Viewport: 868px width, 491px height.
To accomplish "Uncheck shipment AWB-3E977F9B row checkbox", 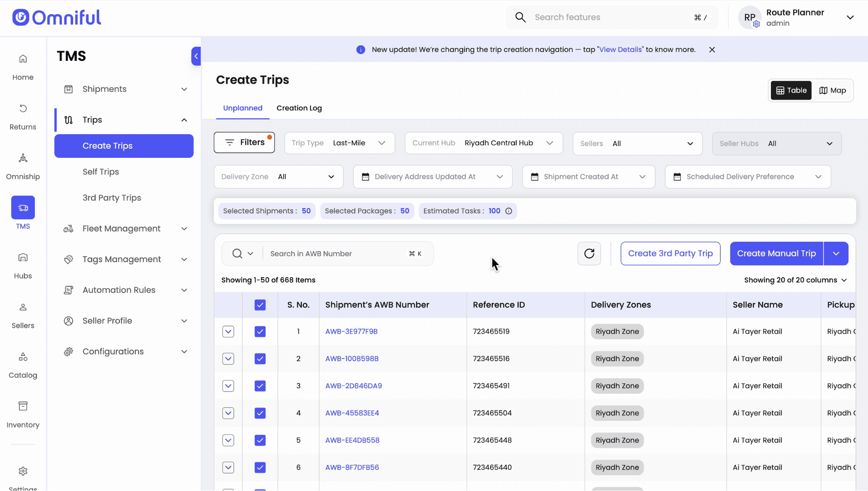I will (260, 332).
